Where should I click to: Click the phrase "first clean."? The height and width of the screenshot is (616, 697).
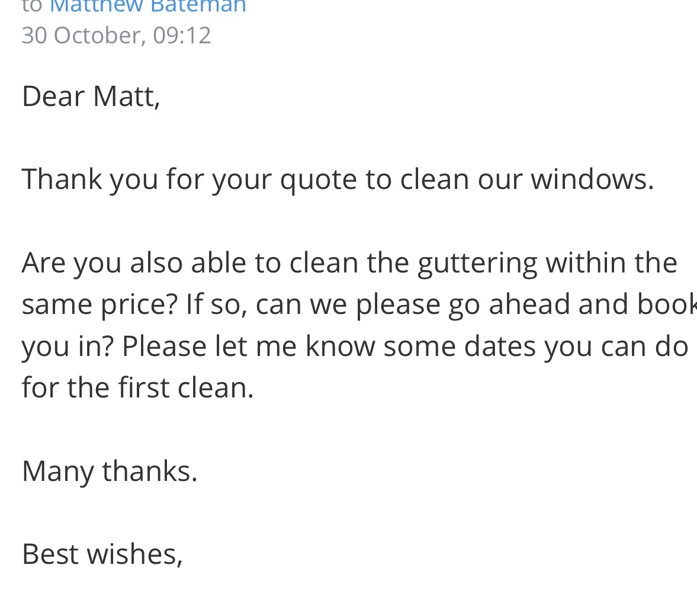click(x=186, y=387)
